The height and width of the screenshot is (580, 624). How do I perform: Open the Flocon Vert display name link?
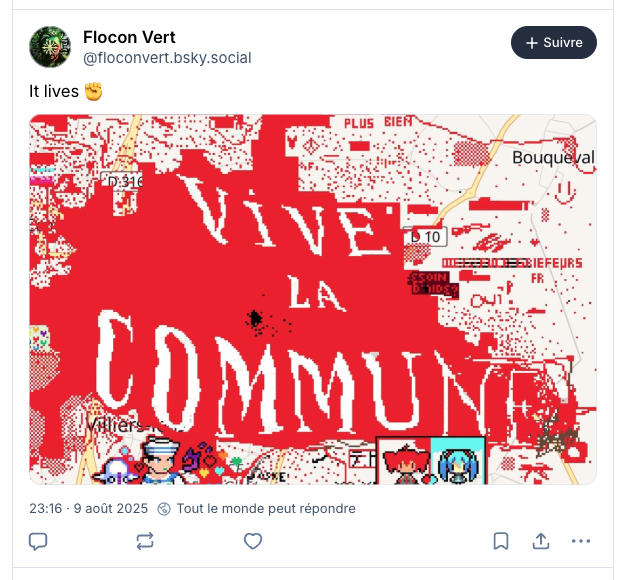[x=129, y=37]
